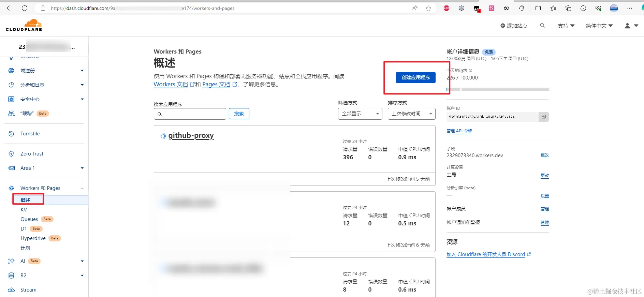Click the Turnstile sidebar icon

[x=11, y=134]
